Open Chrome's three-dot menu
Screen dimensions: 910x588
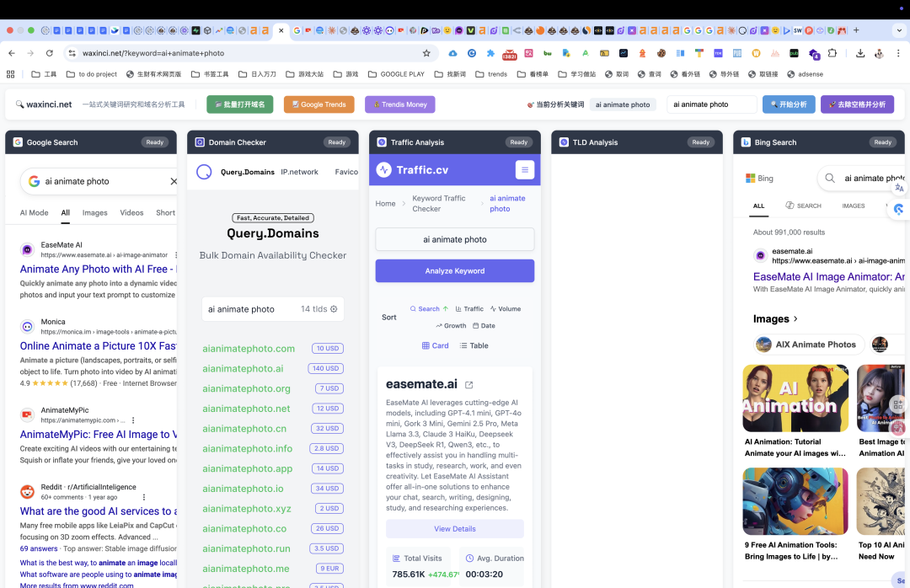coord(898,53)
